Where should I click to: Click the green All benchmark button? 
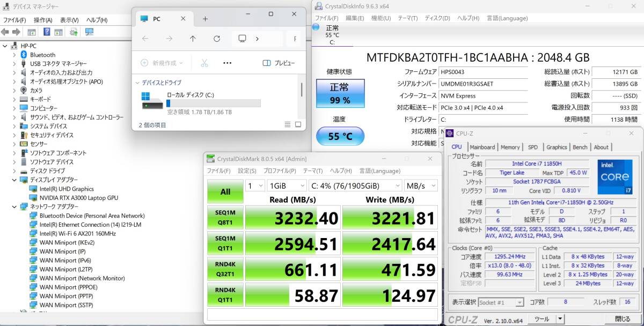225,191
